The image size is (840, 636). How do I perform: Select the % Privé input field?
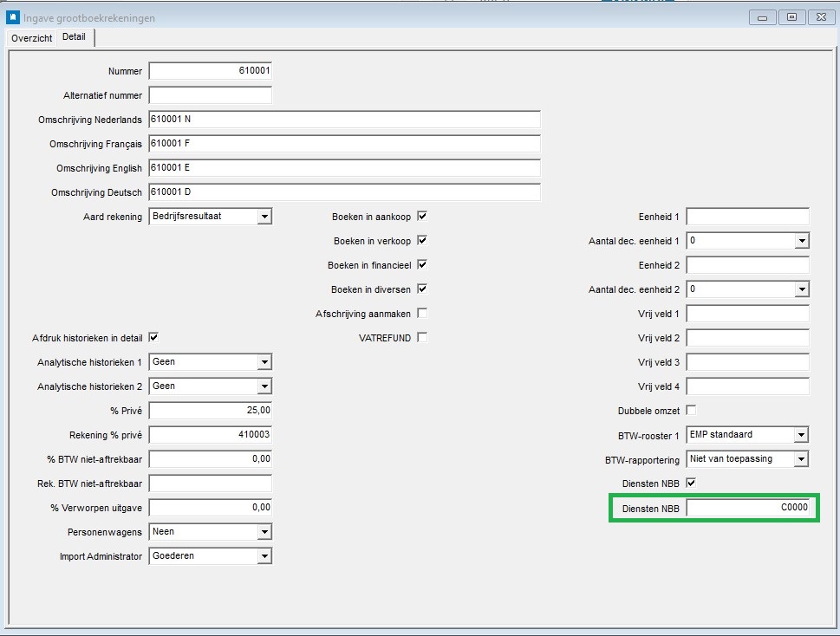[x=210, y=411]
